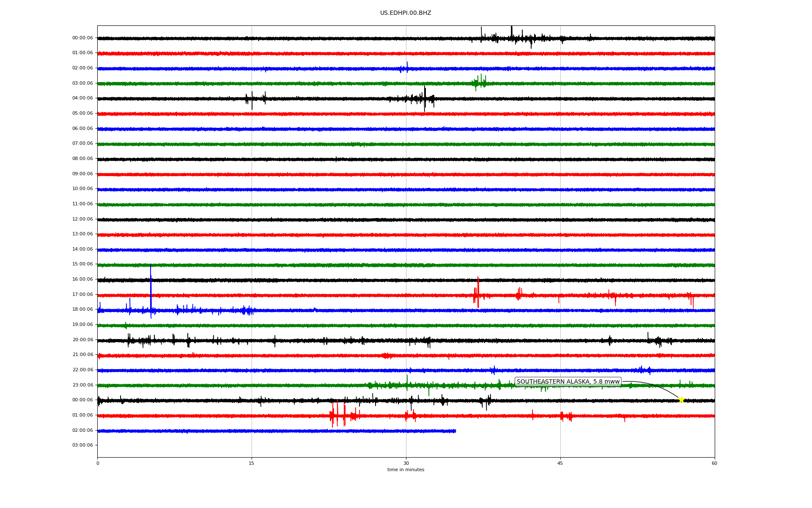Click the yellow star earthquake marker
The image size is (812, 508).
tap(681, 400)
